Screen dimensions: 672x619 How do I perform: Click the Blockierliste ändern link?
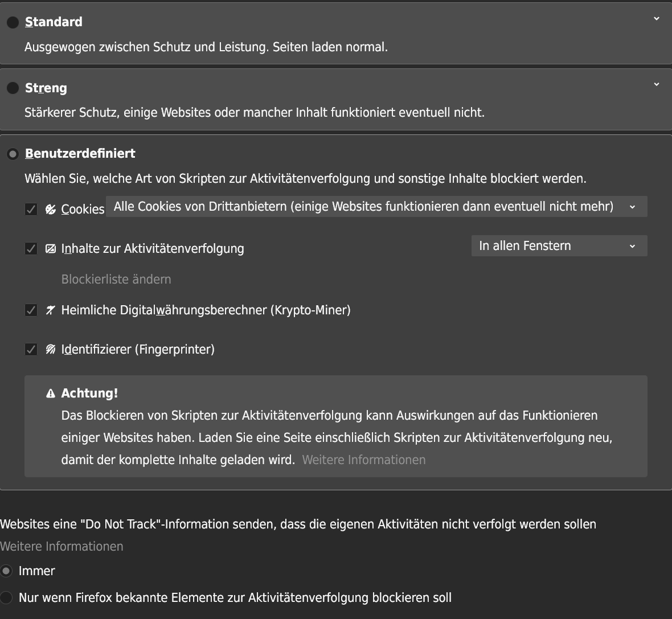pos(116,280)
